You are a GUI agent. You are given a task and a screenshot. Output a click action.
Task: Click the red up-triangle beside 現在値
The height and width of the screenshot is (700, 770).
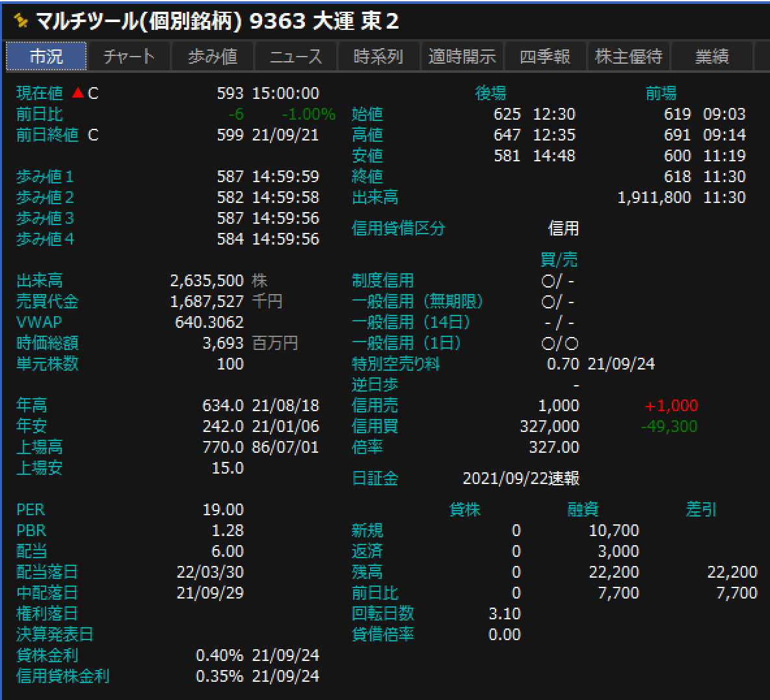point(78,93)
